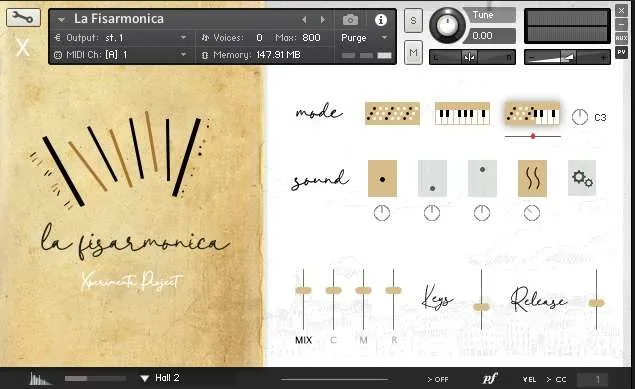Click the Tune knob

point(447,25)
